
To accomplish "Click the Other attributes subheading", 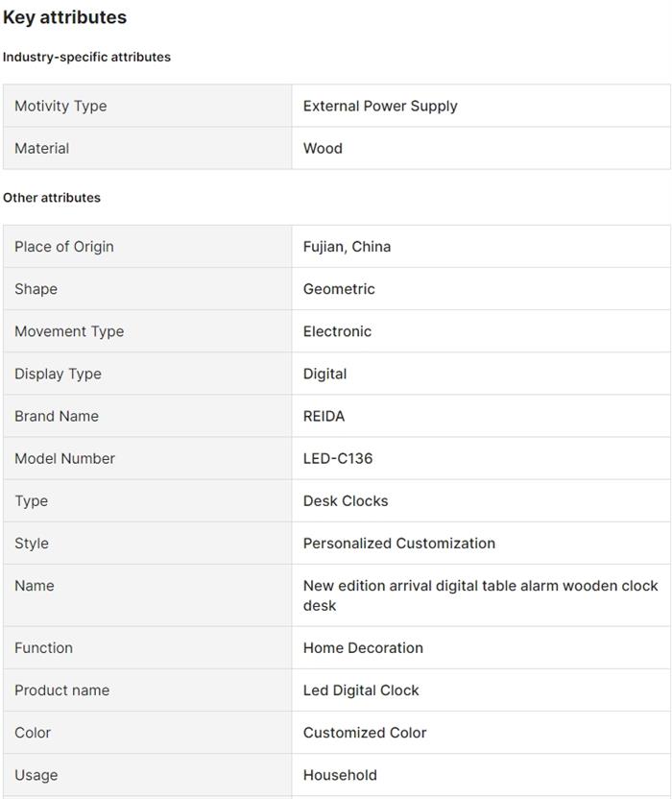I will click(52, 198).
